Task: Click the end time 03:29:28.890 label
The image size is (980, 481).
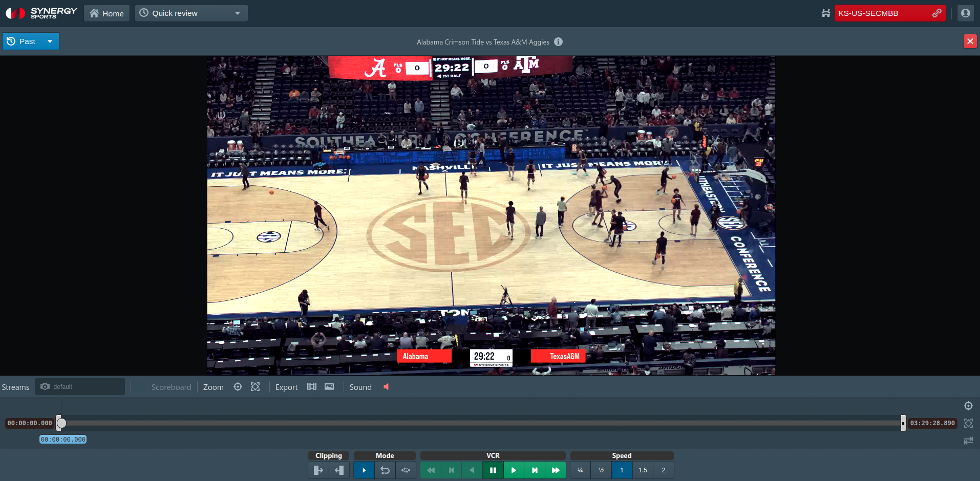Action: click(932, 423)
